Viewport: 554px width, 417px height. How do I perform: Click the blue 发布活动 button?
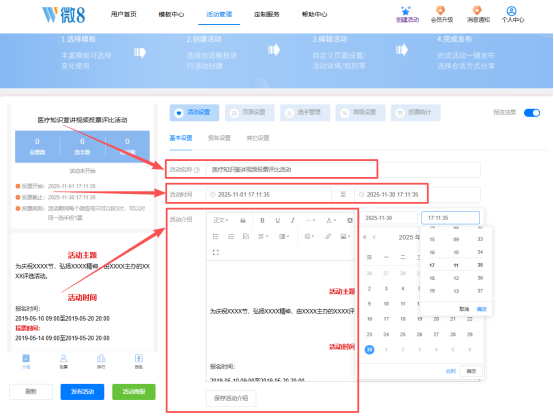click(x=82, y=392)
